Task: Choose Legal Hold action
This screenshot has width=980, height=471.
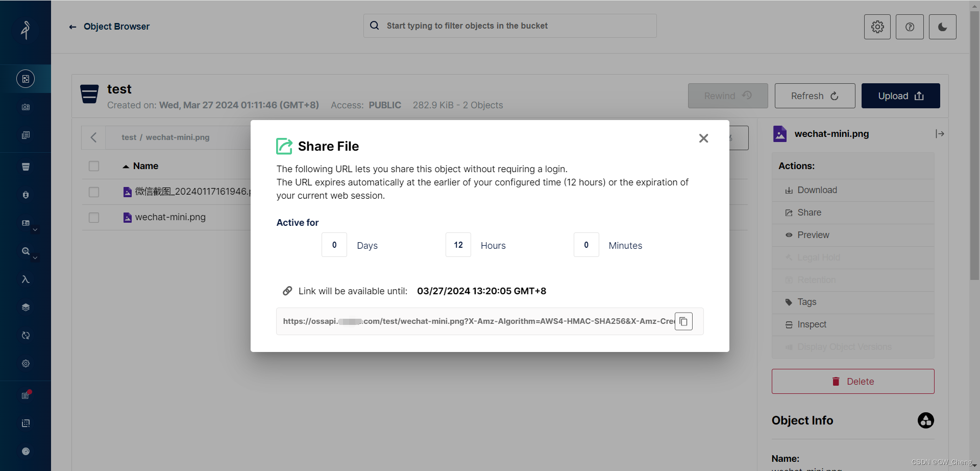Action: pos(853,257)
